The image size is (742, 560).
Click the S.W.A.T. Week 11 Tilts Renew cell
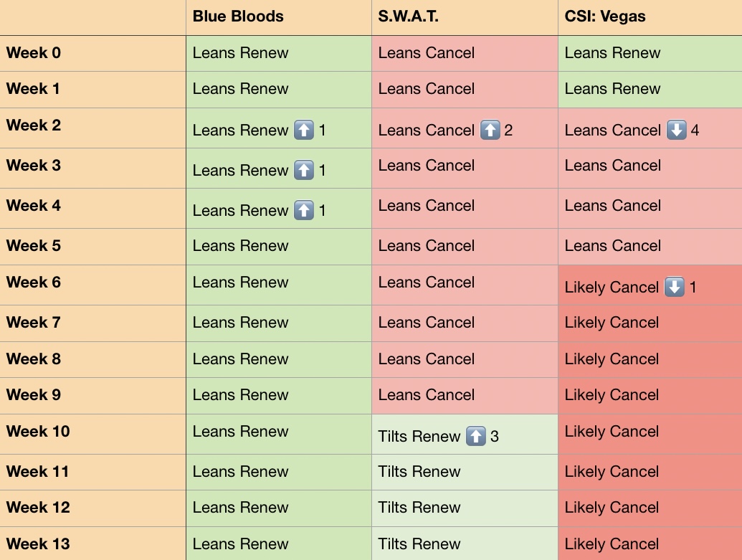pyautogui.click(x=465, y=472)
